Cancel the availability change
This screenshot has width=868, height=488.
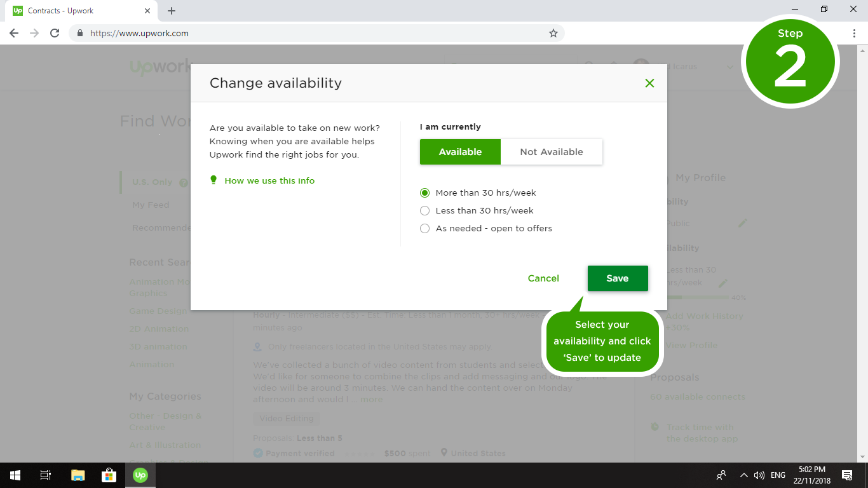click(543, 278)
